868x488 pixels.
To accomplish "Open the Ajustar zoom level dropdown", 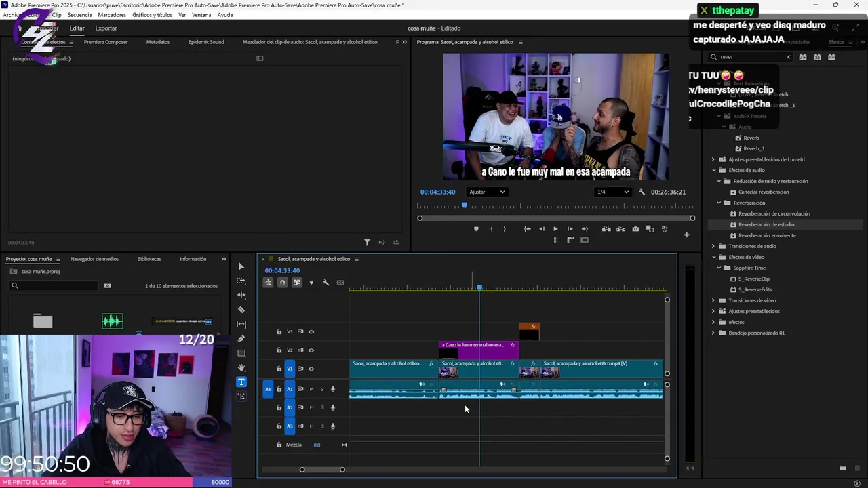I will [488, 192].
